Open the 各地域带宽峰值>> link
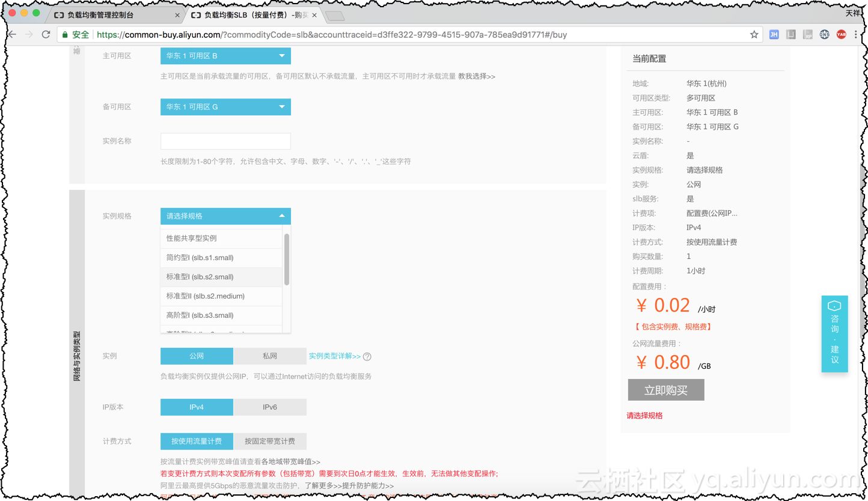Viewport: 868px width, 501px height. [x=291, y=462]
